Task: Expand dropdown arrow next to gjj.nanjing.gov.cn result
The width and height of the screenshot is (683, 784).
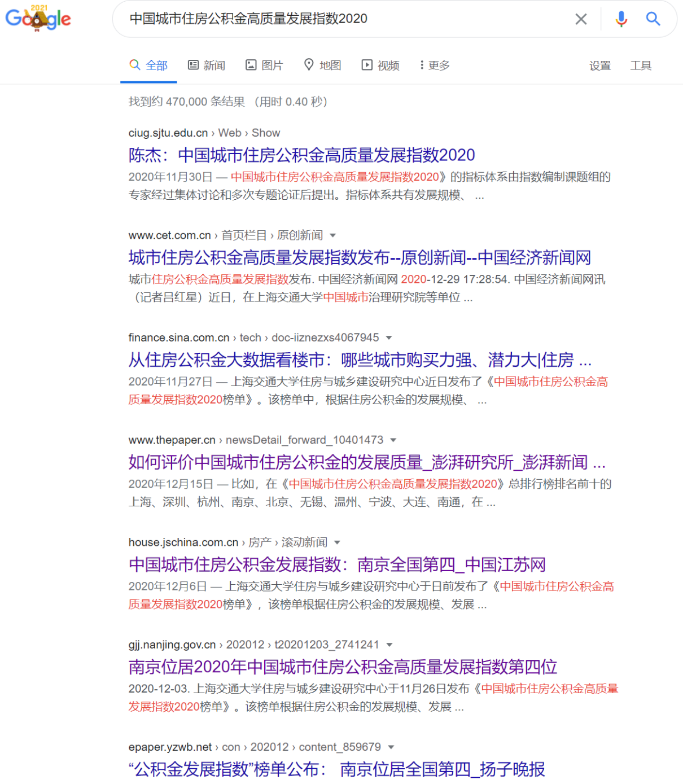Action: click(389, 645)
